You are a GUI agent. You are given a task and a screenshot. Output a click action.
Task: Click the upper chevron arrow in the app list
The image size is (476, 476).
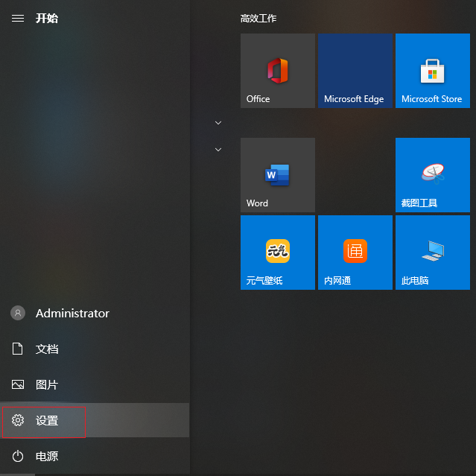[218, 122]
